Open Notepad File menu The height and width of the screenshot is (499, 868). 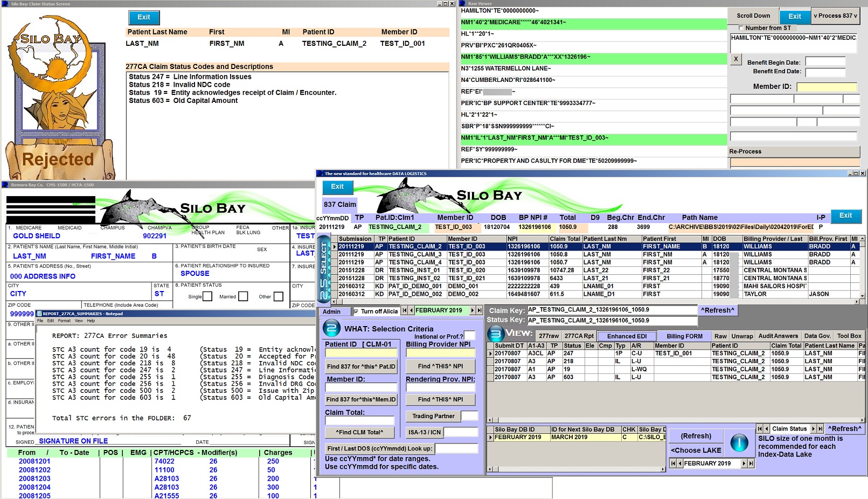40,321
